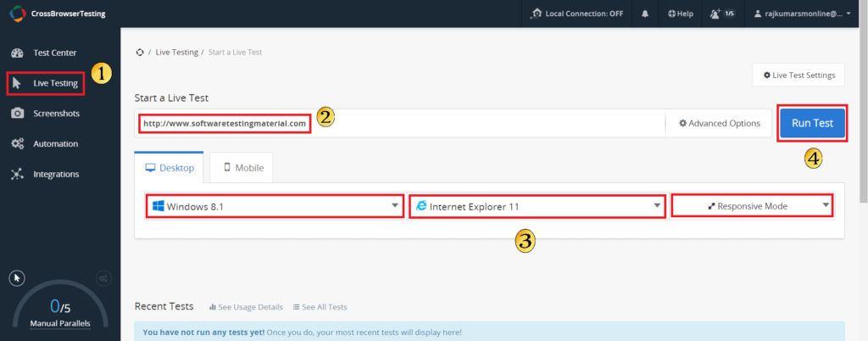Go to the Automation section
The width and height of the screenshot is (868, 341).
[55, 144]
